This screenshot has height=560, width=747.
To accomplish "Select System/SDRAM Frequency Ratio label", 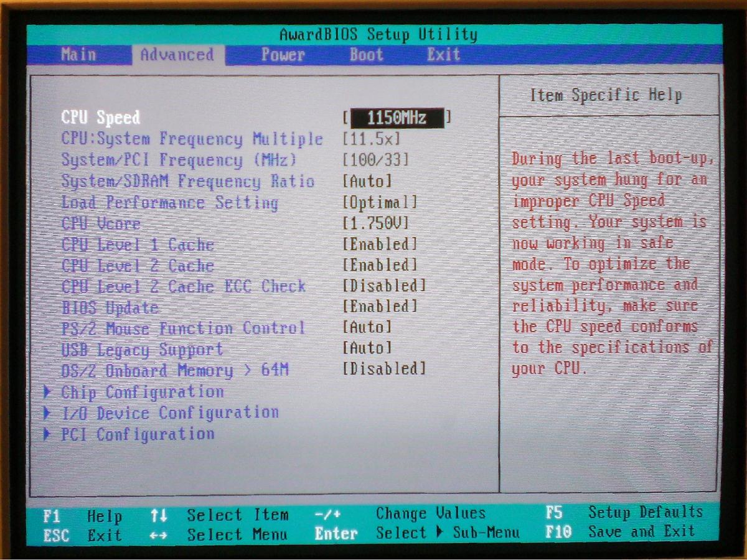I will click(187, 181).
